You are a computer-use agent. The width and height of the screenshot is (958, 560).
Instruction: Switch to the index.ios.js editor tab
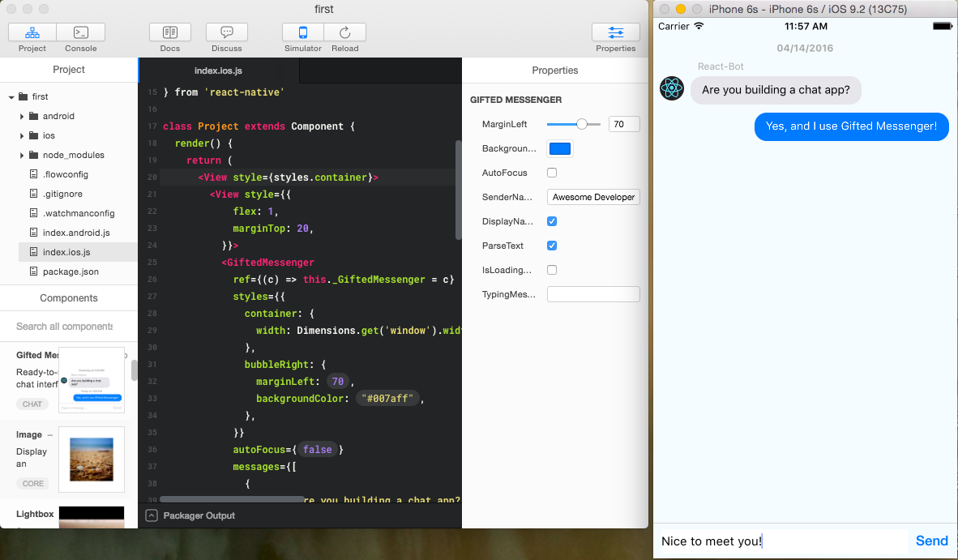(x=219, y=71)
